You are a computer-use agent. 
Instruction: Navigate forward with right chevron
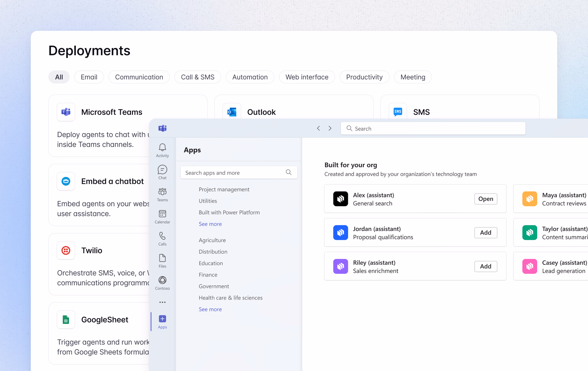[x=330, y=128]
